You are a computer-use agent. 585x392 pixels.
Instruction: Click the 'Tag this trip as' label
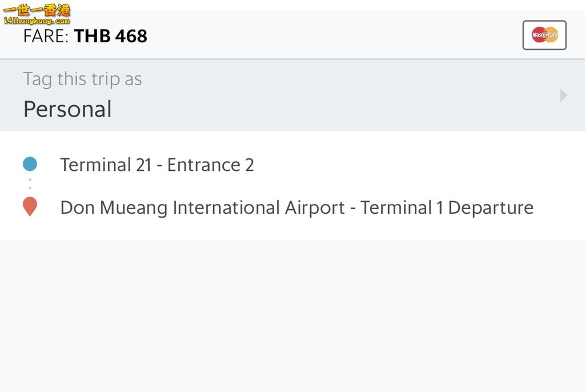(82, 79)
